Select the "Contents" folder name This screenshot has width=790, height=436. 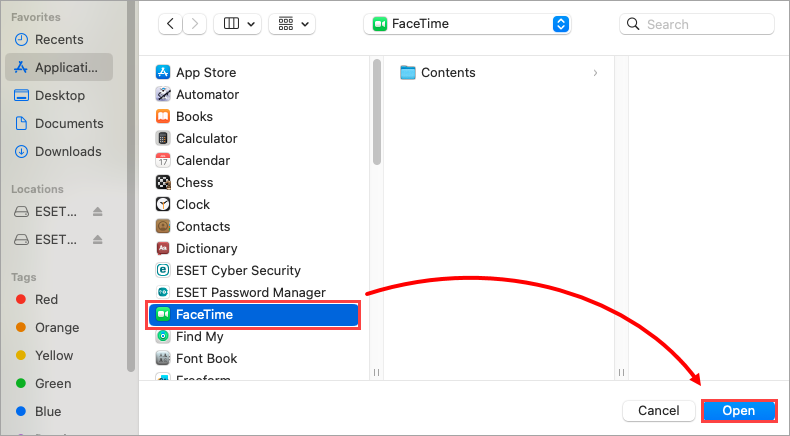(x=448, y=73)
